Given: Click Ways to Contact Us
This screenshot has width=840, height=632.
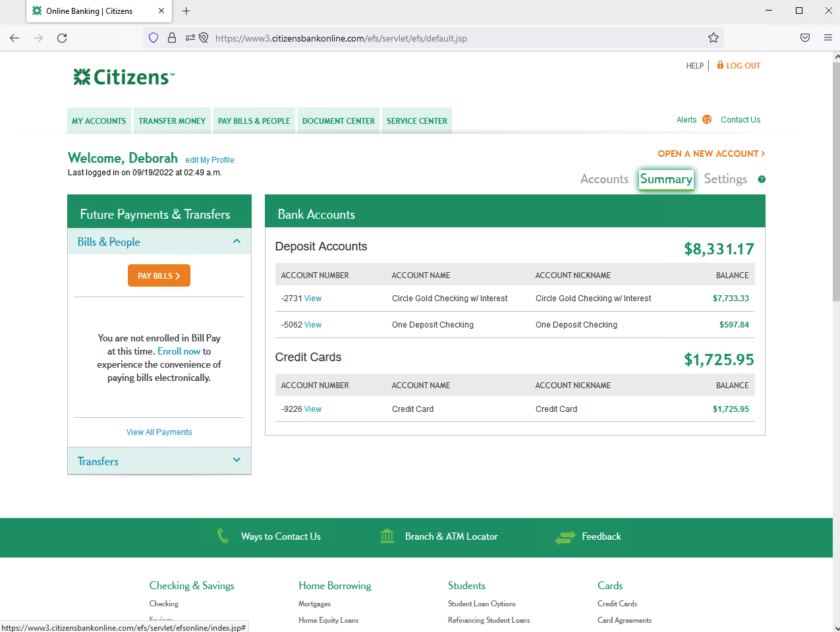Looking at the screenshot, I should (x=281, y=536).
